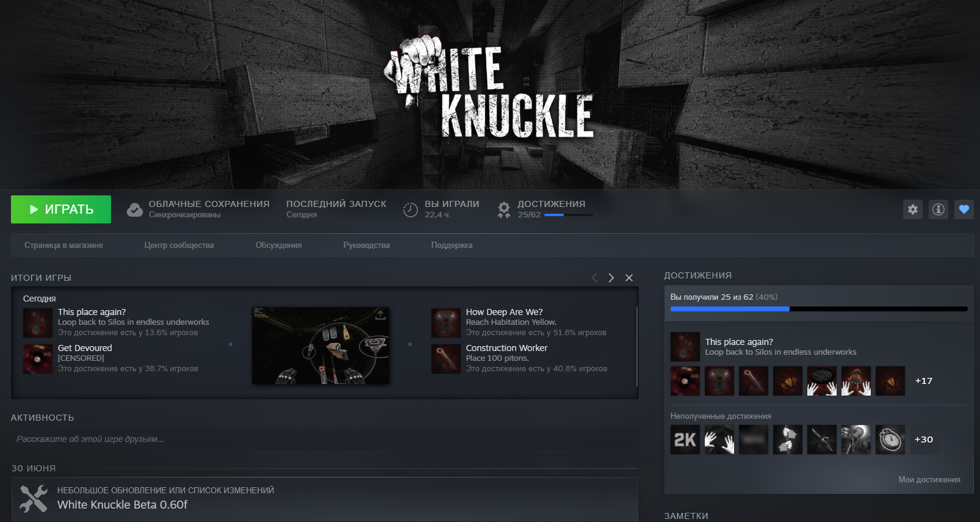Click the armor icon in the earned achievements row
The height and width of the screenshot is (522, 980).
coord(719,381)
